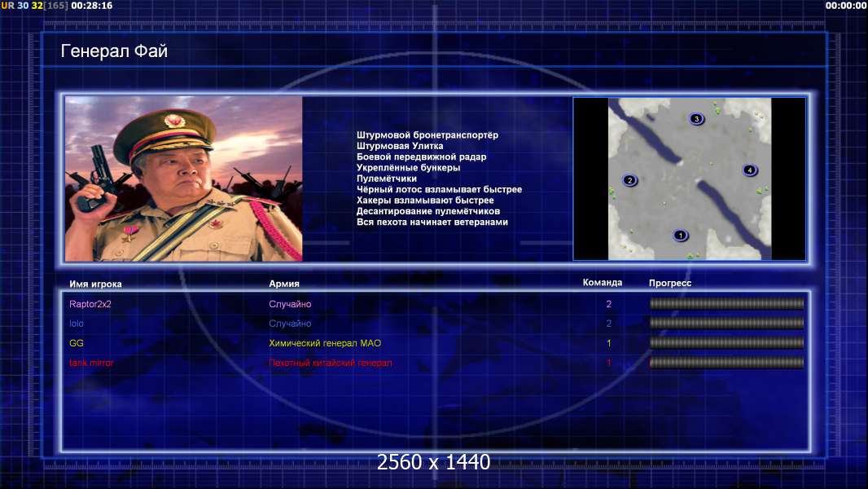Screen dimensions: 868x489
Task: Select start position marker 3 on minimap
Action: pos(696,119)
